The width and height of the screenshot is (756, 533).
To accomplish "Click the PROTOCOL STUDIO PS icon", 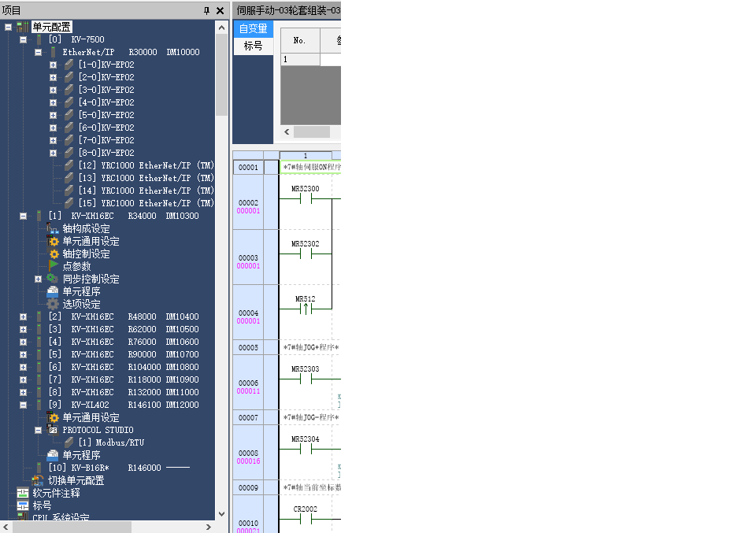I will (x=53, y=430).
